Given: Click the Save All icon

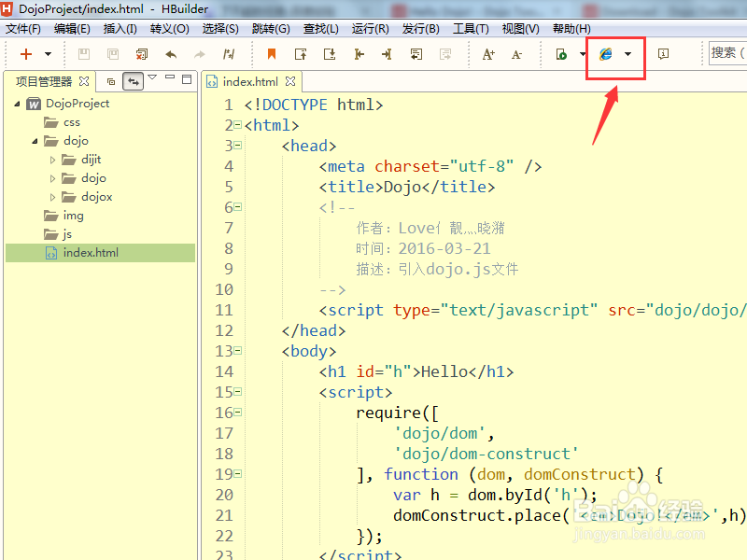Looking at the screenshot, I should (113, 54).
